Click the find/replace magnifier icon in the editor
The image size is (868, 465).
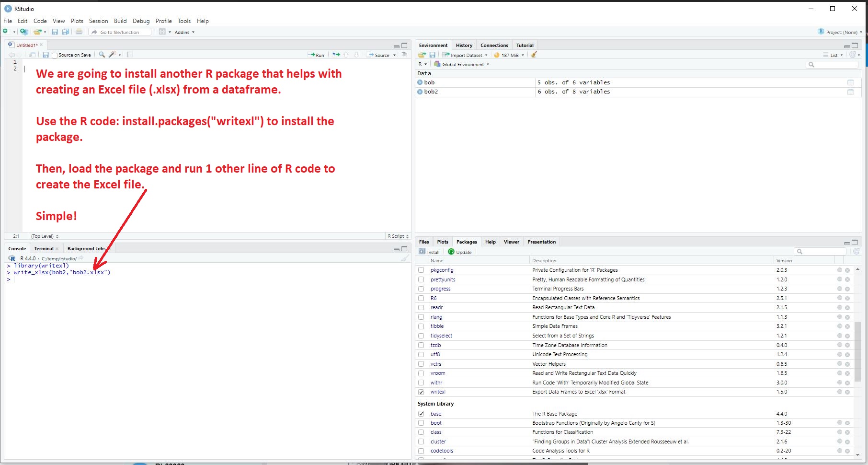pyautogui.click(x=102, y=55)
